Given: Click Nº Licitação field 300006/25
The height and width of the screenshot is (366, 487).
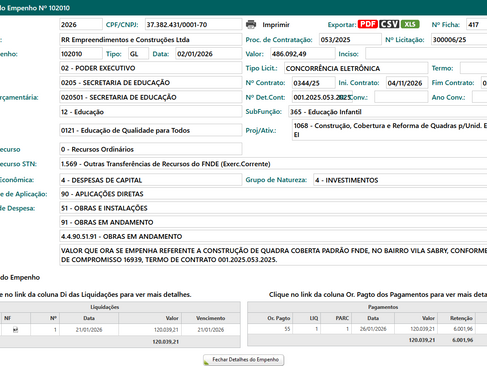Looking at the screenshot, I should pyautogui.click(x=459, y=40).
